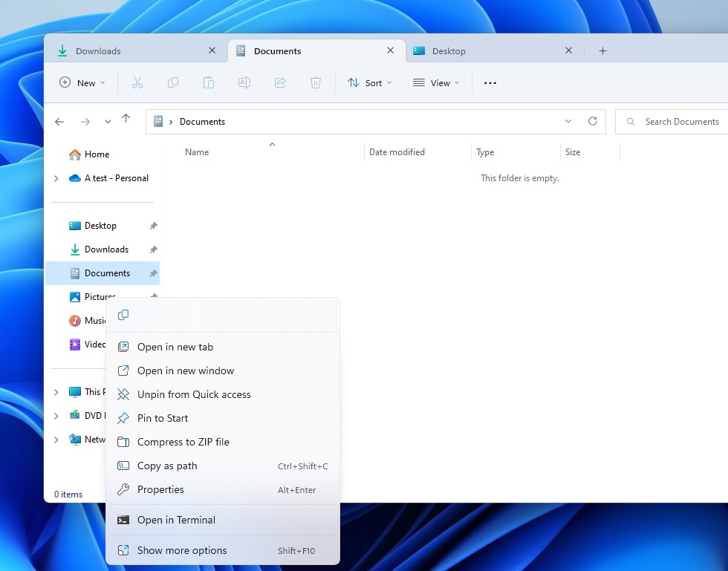Select Open in new tab

pos(175,347)
